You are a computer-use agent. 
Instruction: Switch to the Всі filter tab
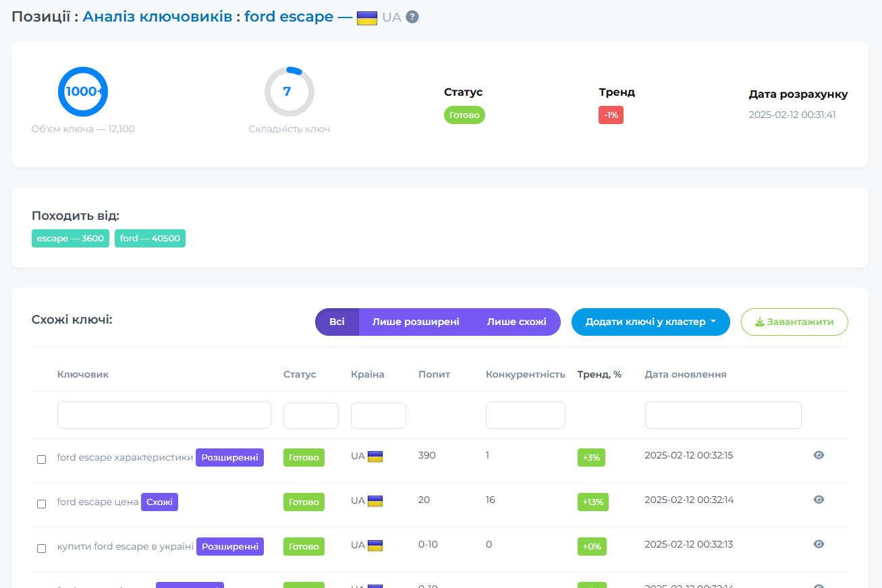point(337,322)
